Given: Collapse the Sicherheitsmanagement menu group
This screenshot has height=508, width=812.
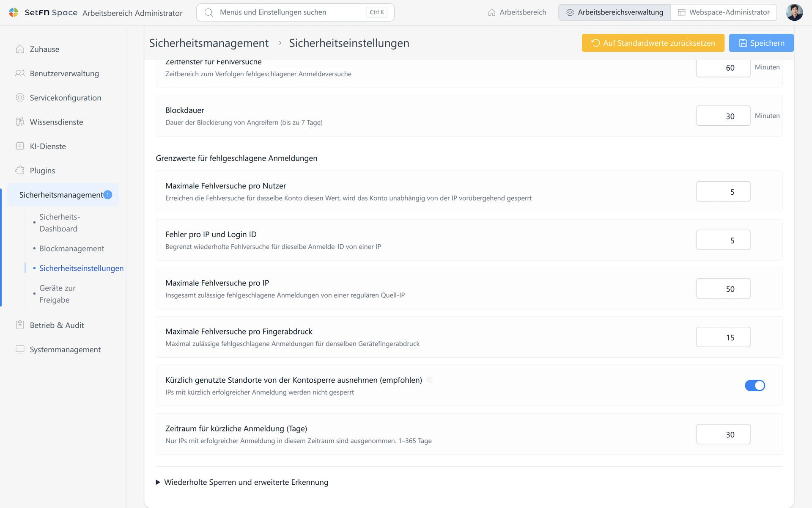Looking at the screenshot, I should click(63, 195).
